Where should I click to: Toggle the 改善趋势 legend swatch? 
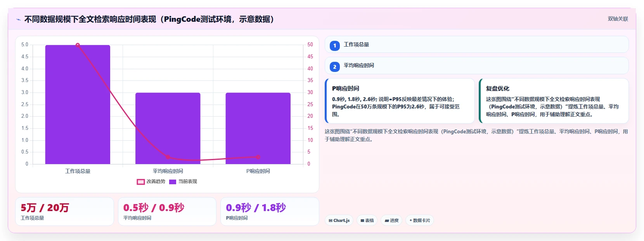tap(140, 182)
